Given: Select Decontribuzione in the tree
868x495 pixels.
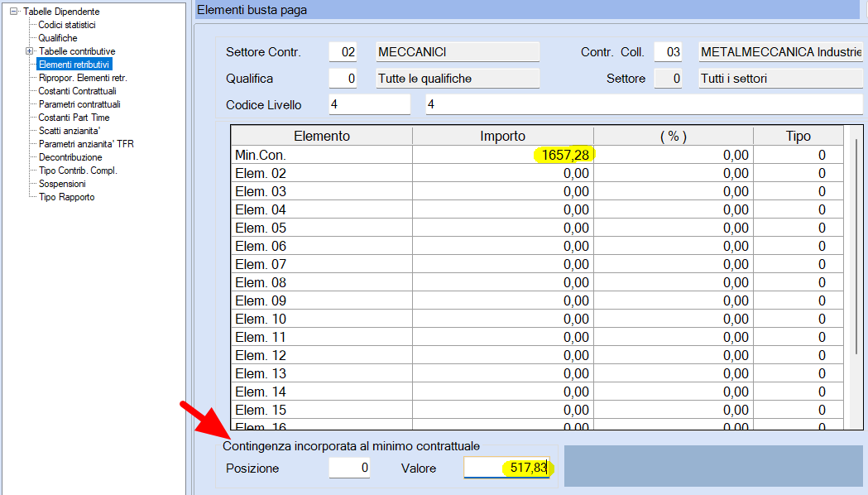Looking at the screenshot, I should coord(70,158).
